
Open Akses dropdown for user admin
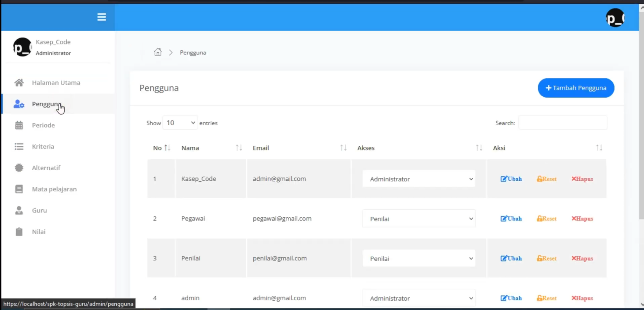click(x=419, y=298)
